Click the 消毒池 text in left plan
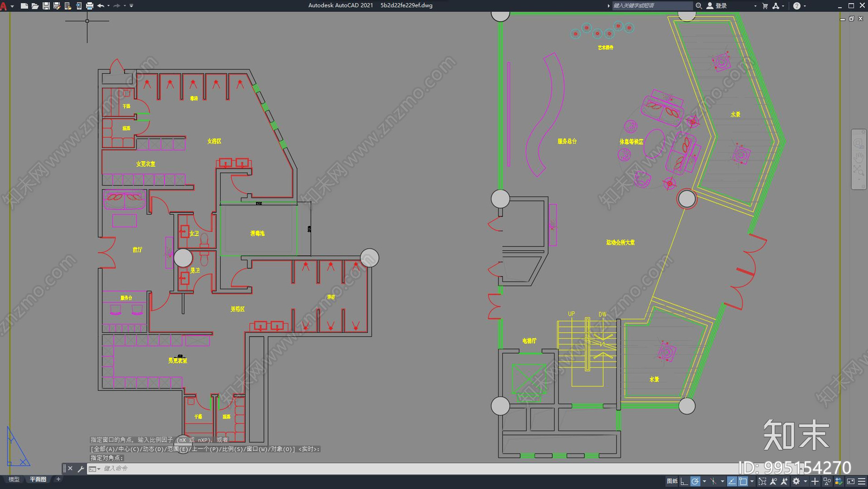The width and height of the screenshot is (868, 489). (x=257, y=233)
